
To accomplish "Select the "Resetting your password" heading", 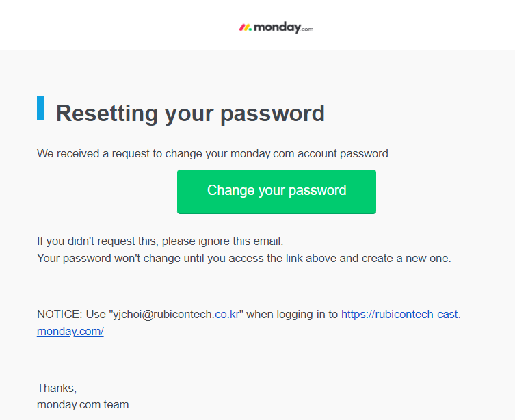I will pyautogui.click(x=190, y=114).
